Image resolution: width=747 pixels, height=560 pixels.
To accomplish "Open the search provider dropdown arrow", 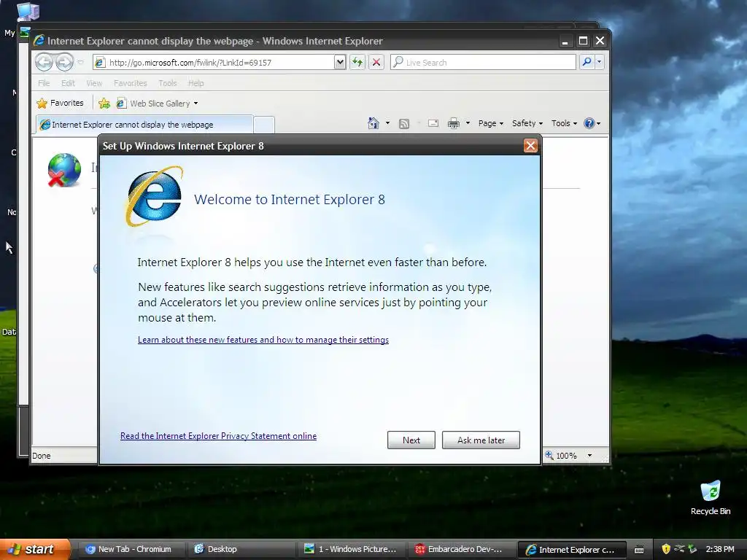I will (x=600, y=62).
